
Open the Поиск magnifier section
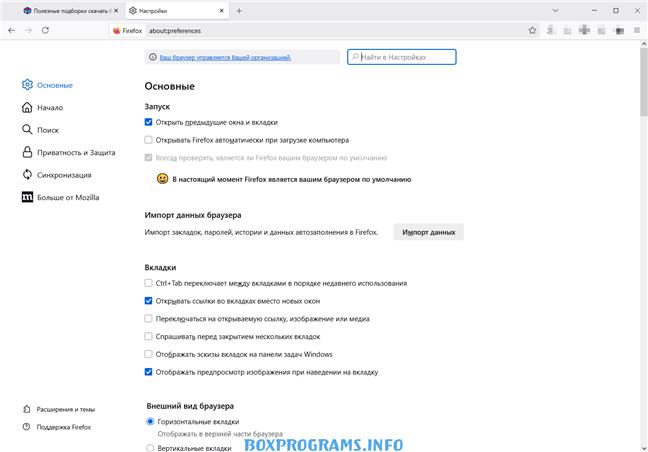(x=40, y=130)
